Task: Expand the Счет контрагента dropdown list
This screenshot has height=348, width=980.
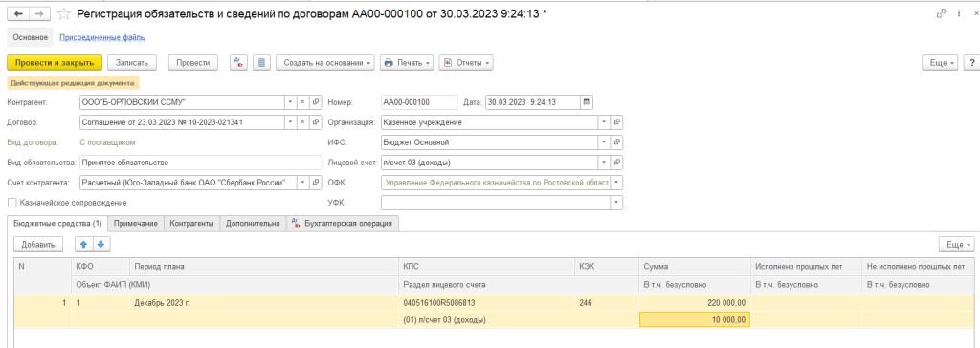Action: [302, 183]
